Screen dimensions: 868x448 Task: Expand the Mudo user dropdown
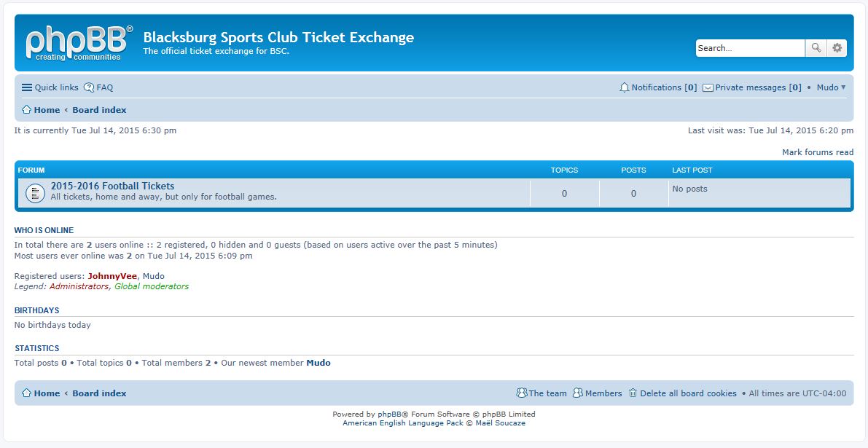tap(832, 87)
